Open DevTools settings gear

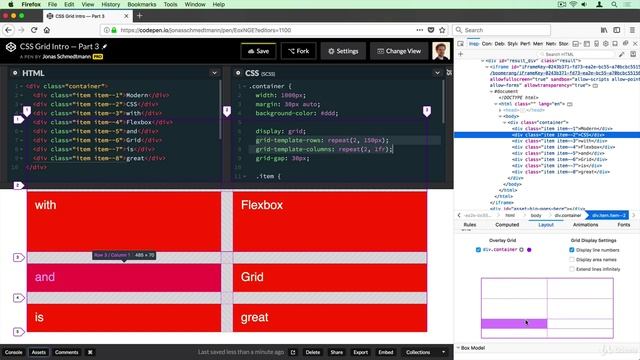pyautogui.click(x=606, y=44)
